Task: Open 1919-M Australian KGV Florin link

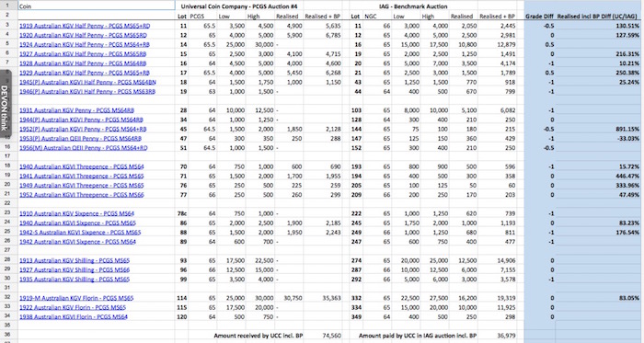Action: point(76,298)
